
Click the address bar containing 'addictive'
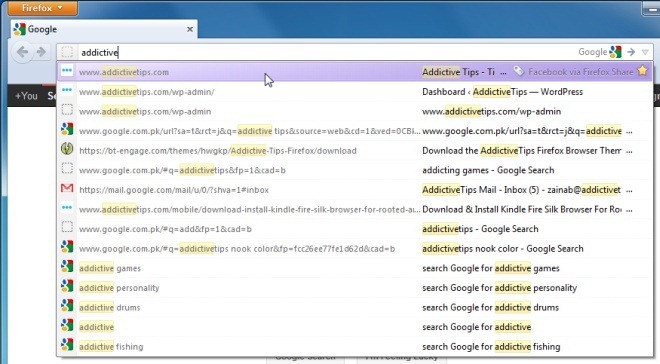pyautogui.click(x=328, y=52)
